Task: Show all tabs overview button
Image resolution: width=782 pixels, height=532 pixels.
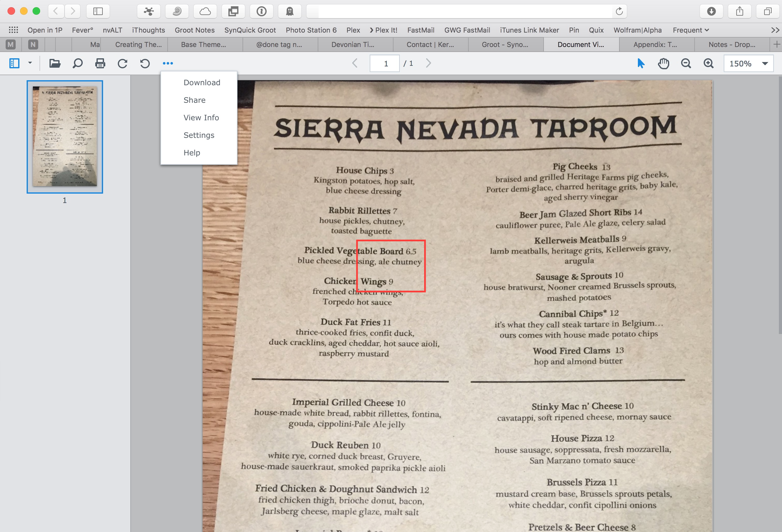Action: click(x=768, y=11)
